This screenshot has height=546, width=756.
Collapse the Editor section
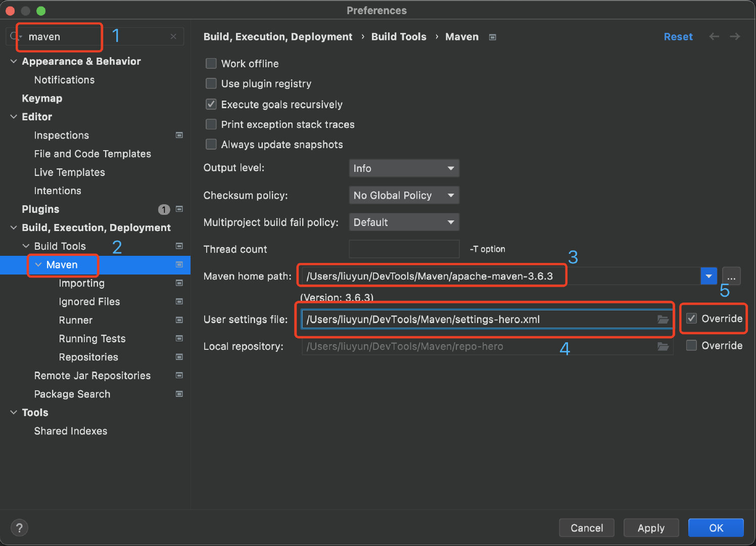(14, 117)
